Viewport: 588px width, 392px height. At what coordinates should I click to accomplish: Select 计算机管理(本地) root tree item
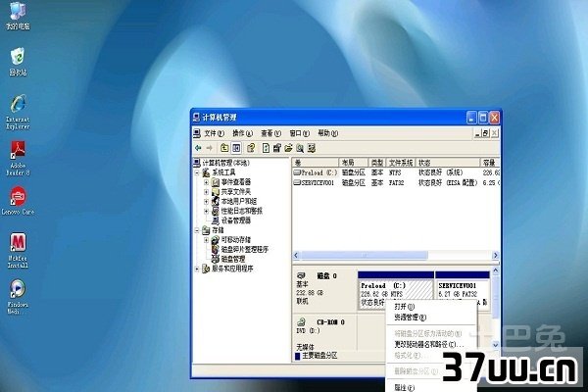tap(226, 163)
